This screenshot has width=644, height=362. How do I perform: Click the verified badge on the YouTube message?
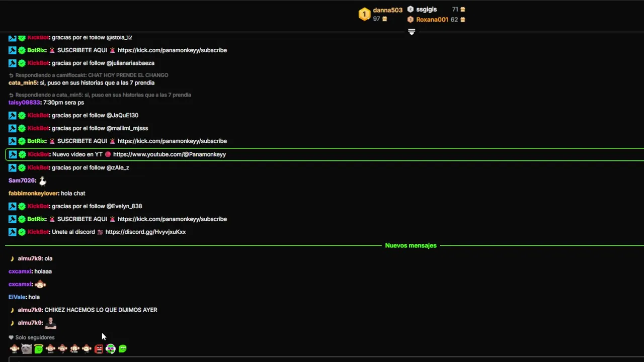(x=22, y=154)
